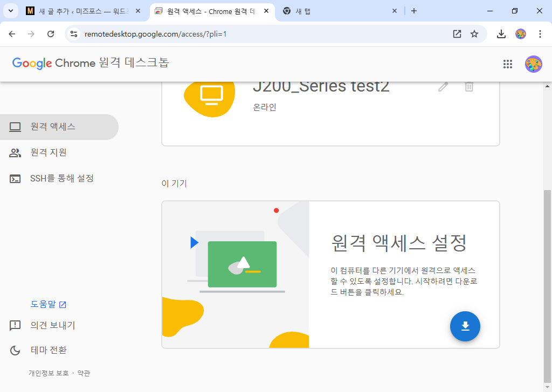Edit the J200_Series test2 device name
This screenshot has height=392, width=552.
click(x=443, y=87)
